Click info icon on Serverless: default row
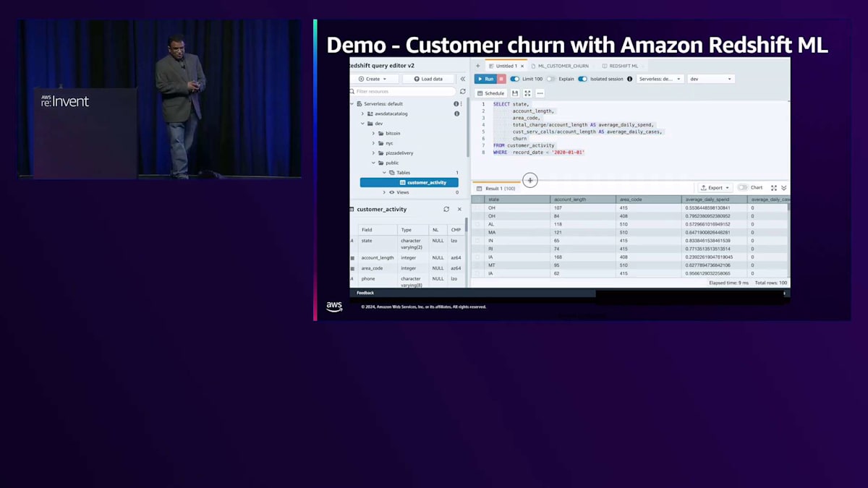 [456, 104]
